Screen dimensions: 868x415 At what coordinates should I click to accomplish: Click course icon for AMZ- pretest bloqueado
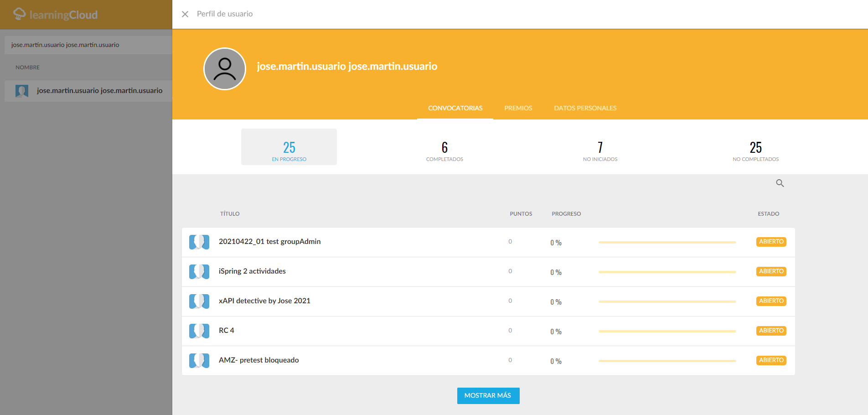[199, 361]
